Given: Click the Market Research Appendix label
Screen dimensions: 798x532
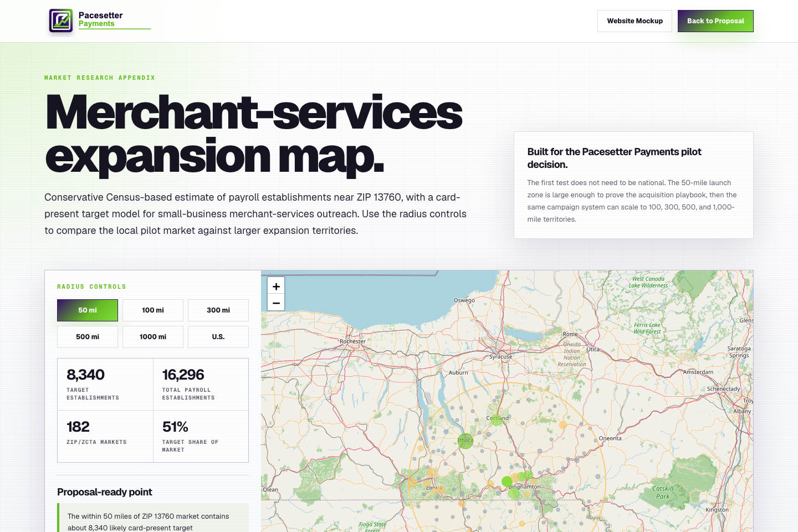Looking at the screenshot, I should (100, 78).
